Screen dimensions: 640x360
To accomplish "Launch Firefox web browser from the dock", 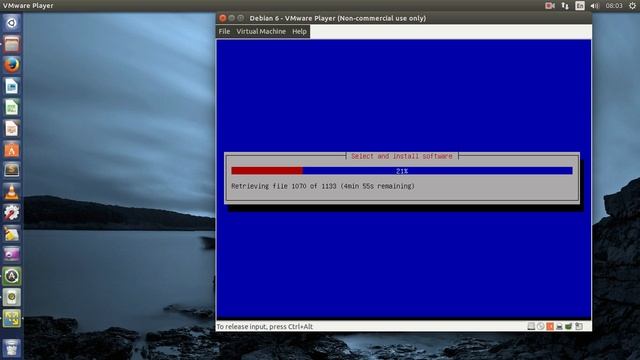I will (x=11, y=65).
